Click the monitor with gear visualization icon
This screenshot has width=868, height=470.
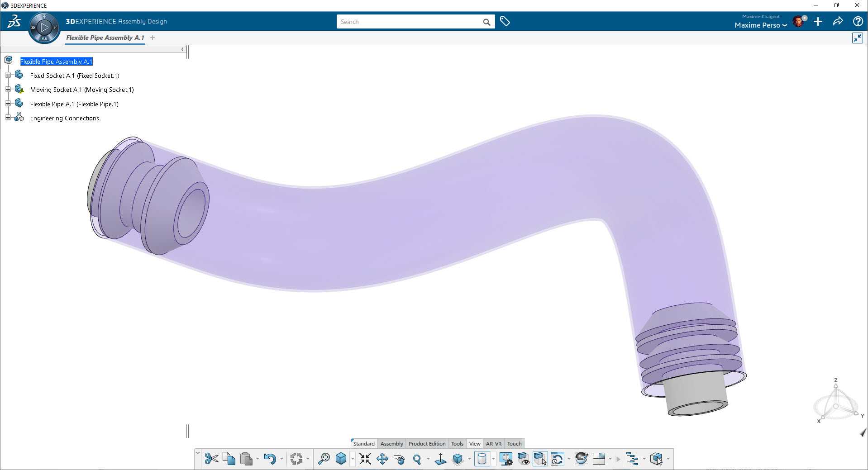[x=506, y=459]
